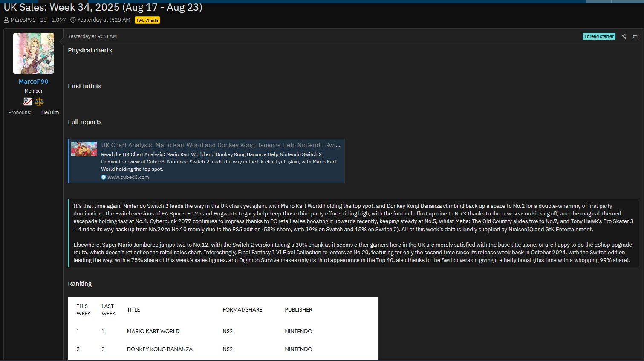644x361 pixels.
Task: Click MarcoP90 author link in thread header
Action: click(x=23, y=20)
